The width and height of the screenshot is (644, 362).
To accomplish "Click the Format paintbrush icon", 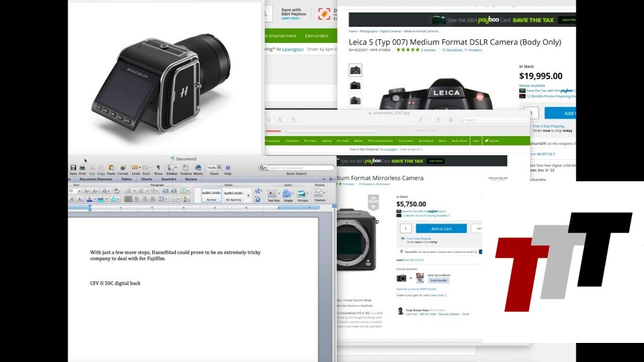I will click(123, 168).
